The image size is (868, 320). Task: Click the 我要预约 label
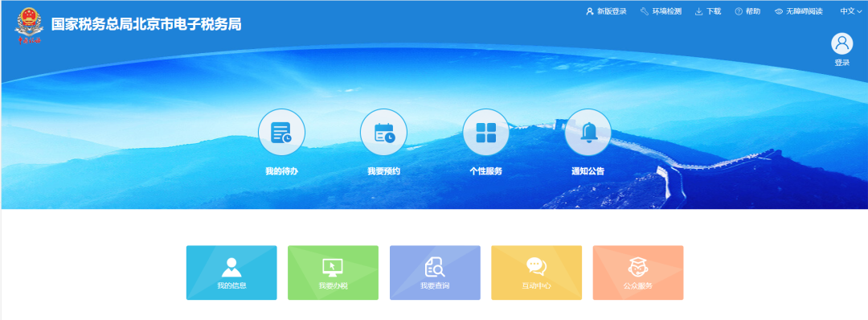383,171
